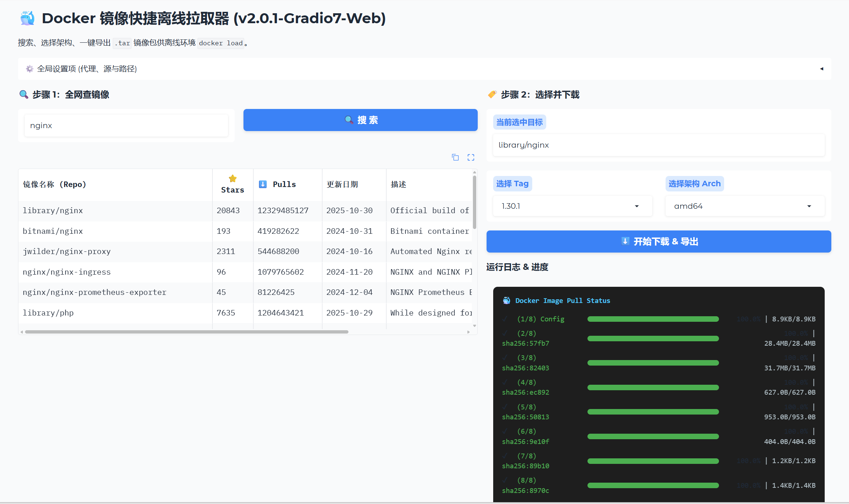Select the library/nginx table row
Viewport: 849px width, 504px height.
point(245,211)
